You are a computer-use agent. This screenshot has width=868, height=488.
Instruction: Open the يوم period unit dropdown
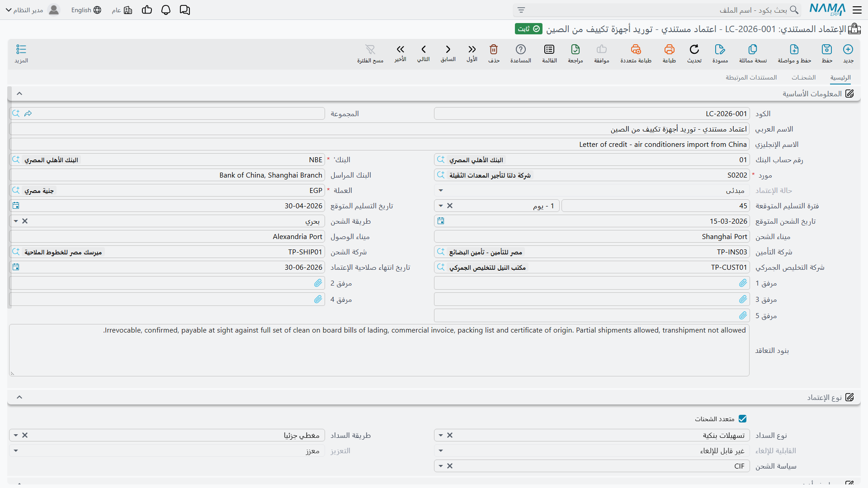pos(441,206)
